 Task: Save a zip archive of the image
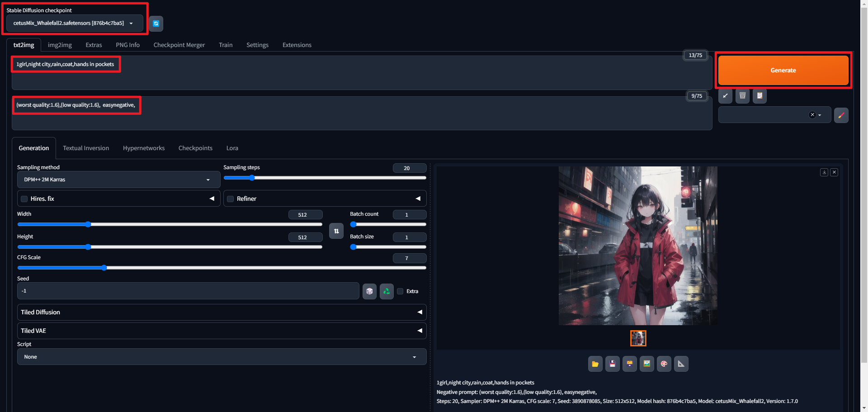point(629,364)
